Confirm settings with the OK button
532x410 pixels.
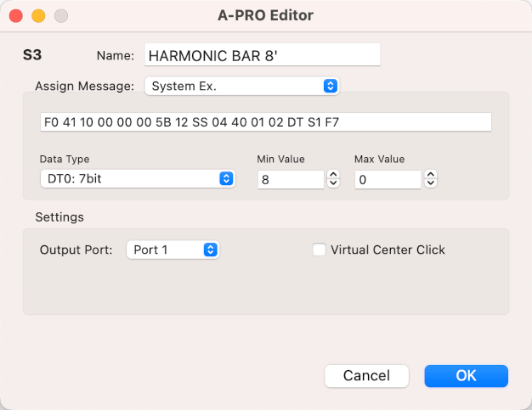467,376
